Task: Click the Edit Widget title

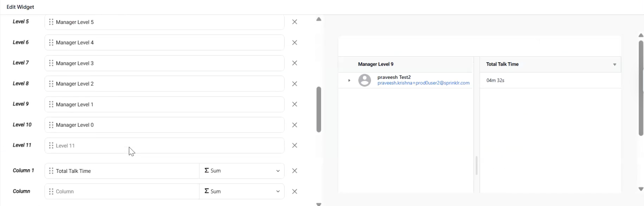Action: coord(20,7)
